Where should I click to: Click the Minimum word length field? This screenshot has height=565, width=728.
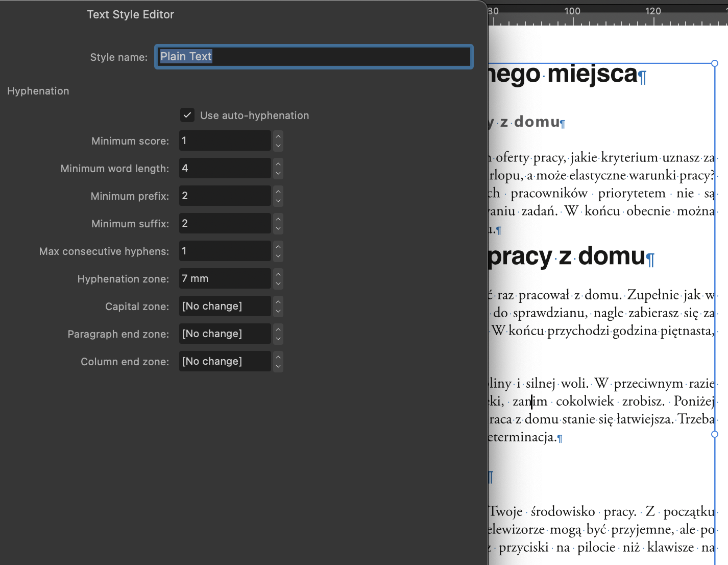(225, 168)
